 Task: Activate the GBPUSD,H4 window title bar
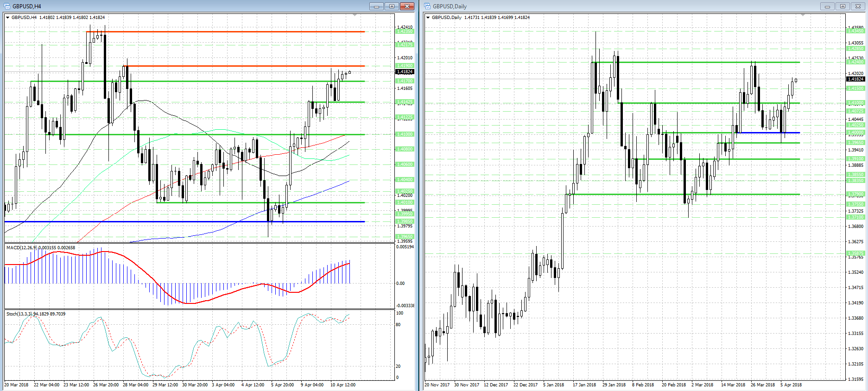(185, 6)
